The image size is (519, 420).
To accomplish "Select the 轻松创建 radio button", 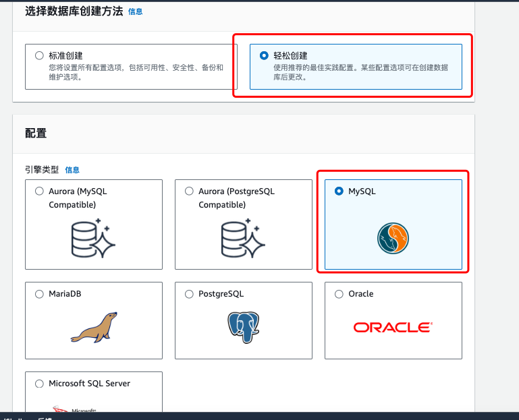I will click(264, 55).
